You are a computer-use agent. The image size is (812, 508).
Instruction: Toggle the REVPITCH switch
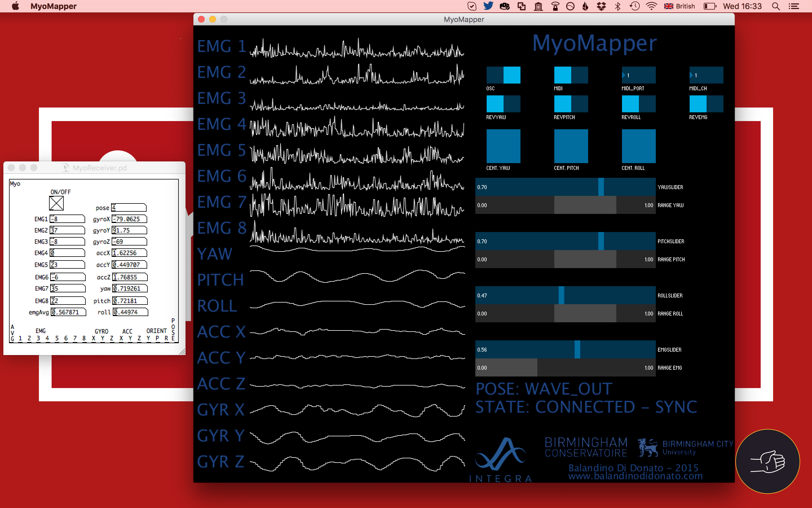click(571, 104)
